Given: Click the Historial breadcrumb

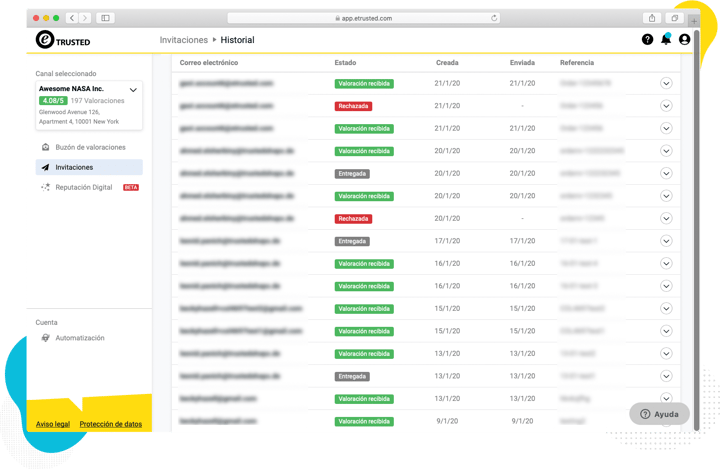Looking at the screenshot, I should click(237, 40).
